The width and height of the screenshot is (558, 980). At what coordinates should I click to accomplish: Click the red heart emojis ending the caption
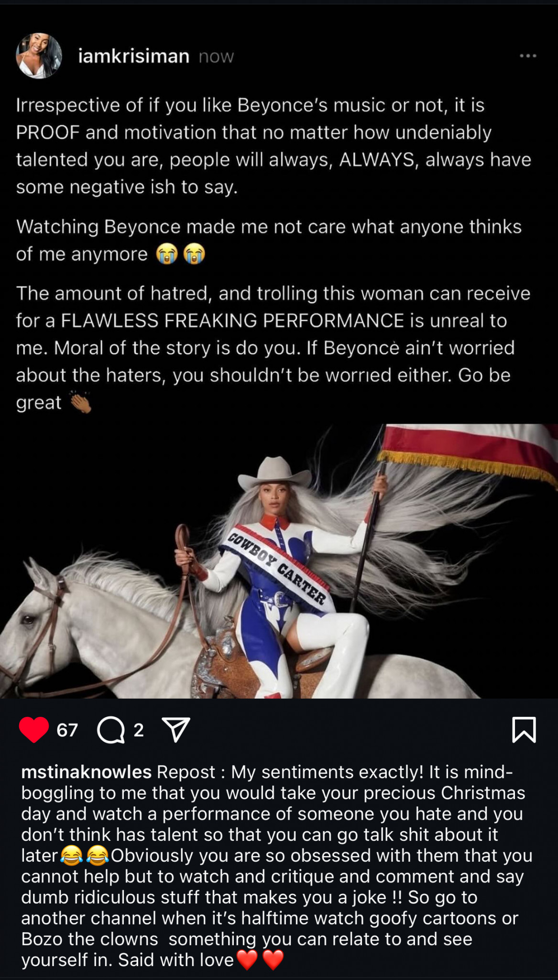point(260,960)
